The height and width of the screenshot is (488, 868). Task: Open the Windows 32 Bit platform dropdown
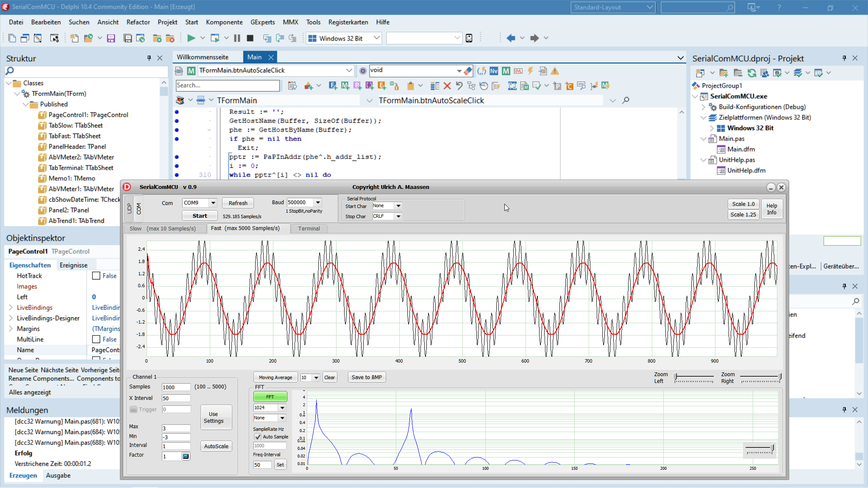point(376,38)
